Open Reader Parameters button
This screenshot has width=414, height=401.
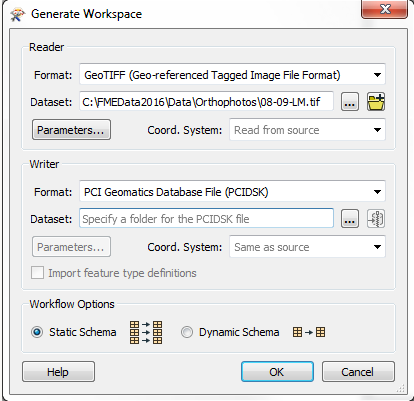[71, 130]
